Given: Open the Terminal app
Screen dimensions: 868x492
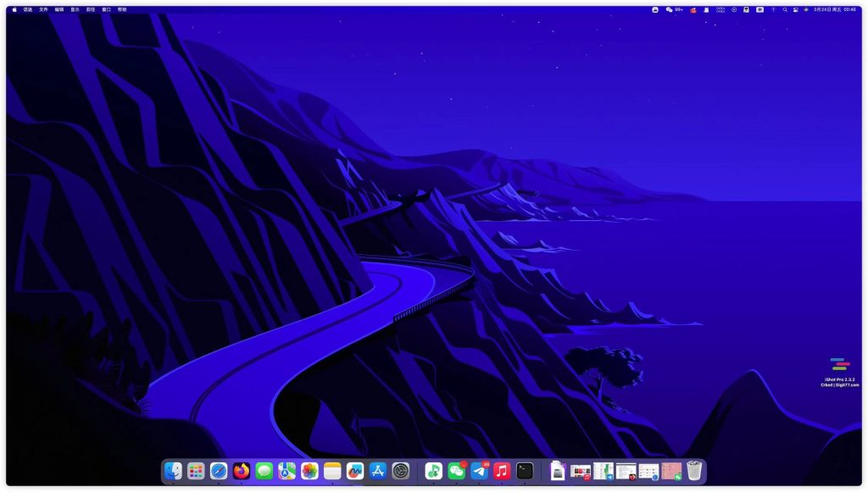Looking at the screenshot, I should coord(525,471).
